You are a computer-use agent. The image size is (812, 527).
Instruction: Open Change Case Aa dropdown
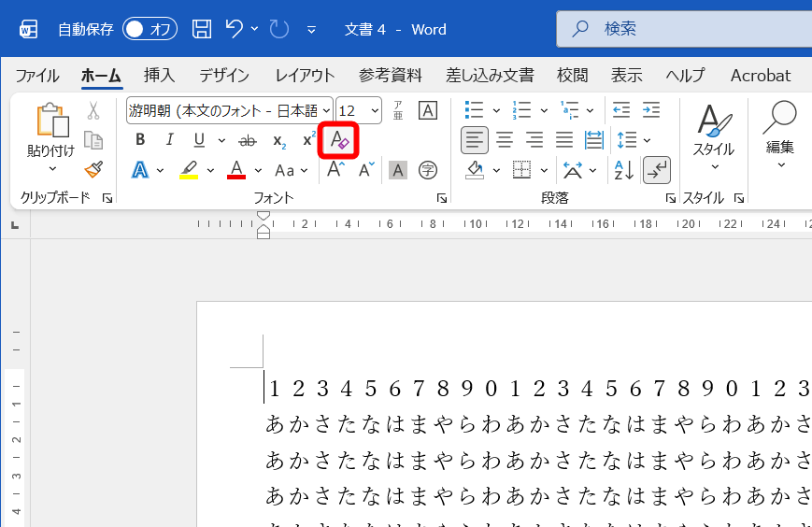(x=291, y=170)
